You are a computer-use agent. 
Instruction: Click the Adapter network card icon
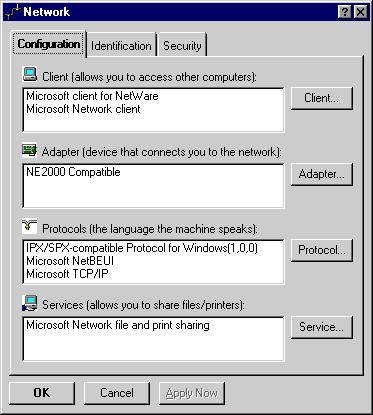click(30, 150)
